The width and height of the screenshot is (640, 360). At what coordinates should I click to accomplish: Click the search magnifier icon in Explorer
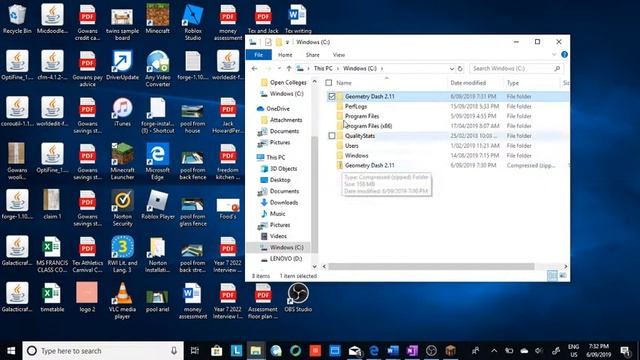coord(557,69)
